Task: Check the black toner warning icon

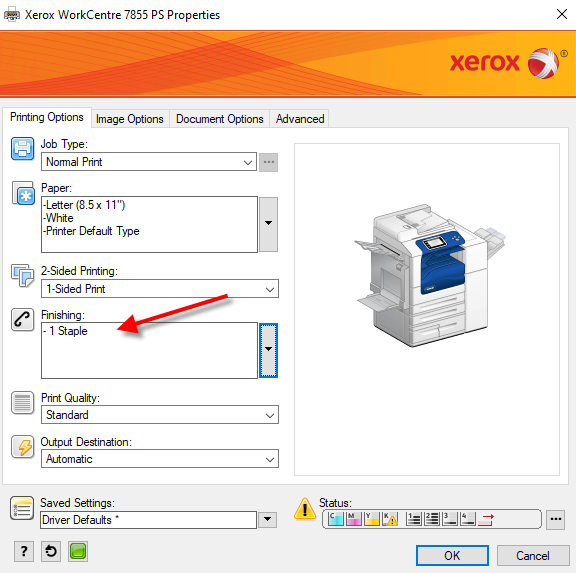Action: click(390, 519)
